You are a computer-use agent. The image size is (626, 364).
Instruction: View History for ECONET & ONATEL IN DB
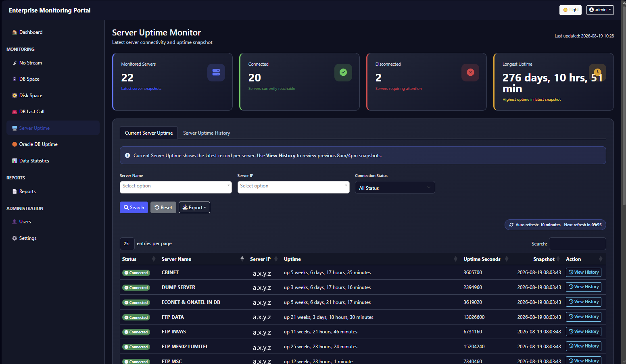[584, 302]
